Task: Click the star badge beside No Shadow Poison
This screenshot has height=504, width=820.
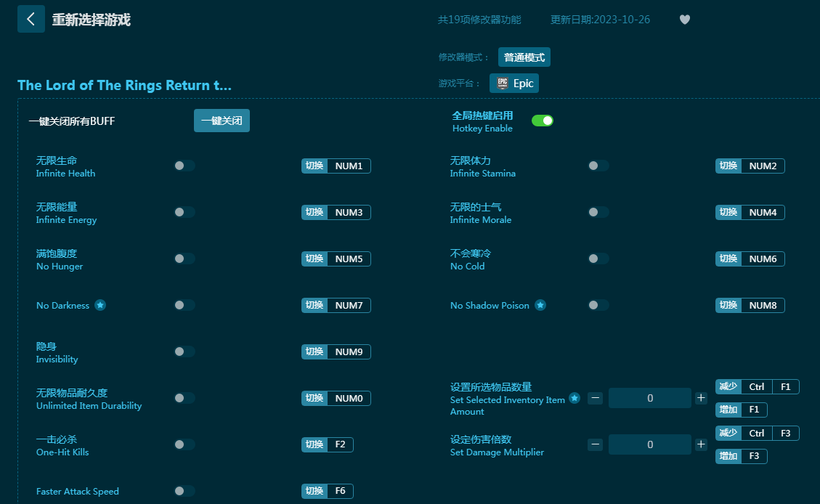Action: (x=540, y=305)
